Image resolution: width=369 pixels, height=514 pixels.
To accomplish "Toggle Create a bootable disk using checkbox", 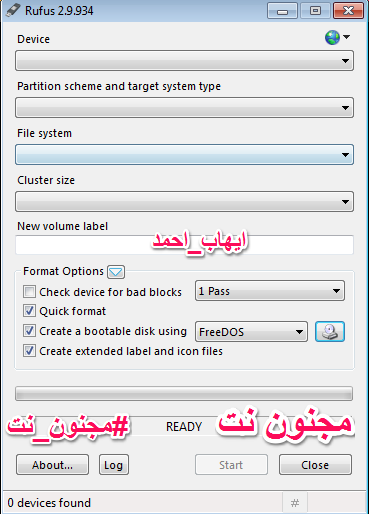I will [29, 331].
